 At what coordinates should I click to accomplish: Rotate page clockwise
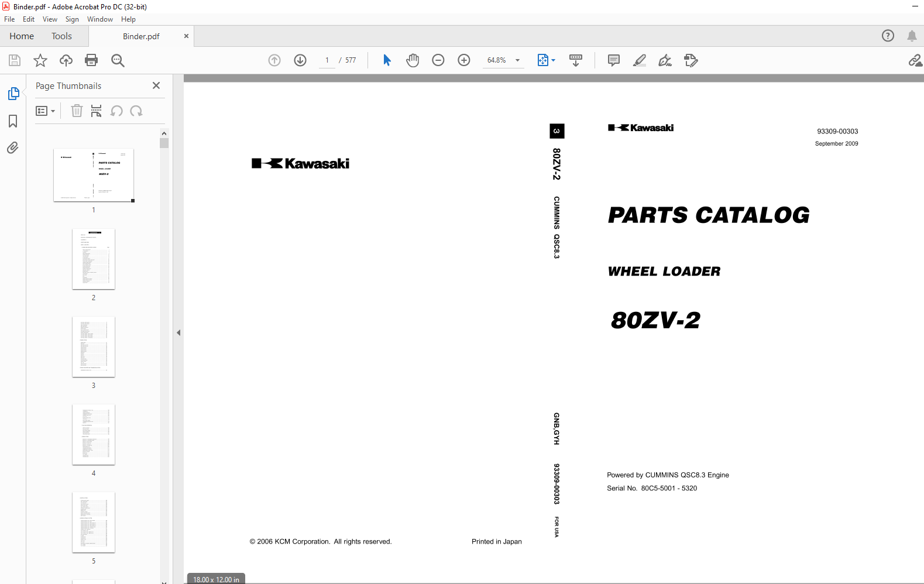click(136, 111)
